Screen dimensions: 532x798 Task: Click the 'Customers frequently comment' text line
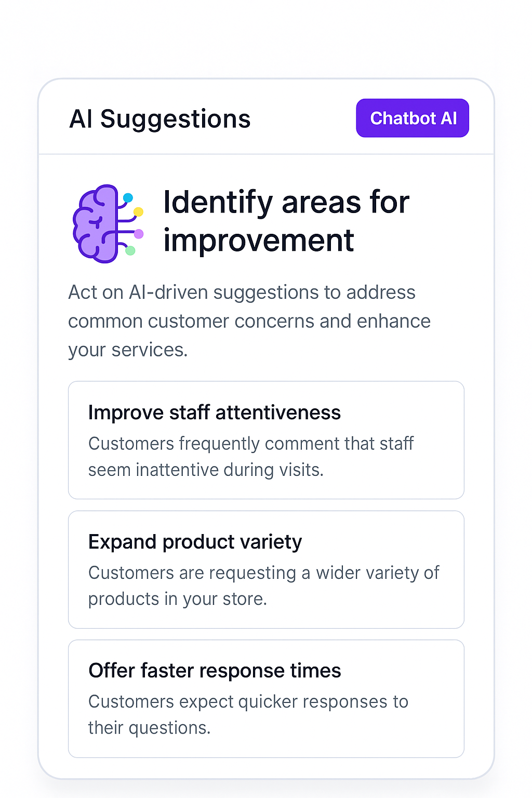(x=251, y=444)
